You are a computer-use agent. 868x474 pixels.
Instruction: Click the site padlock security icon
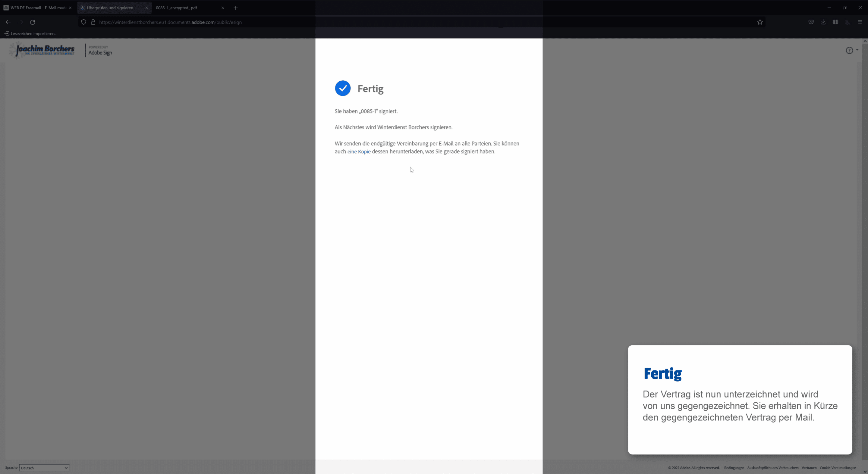coord(93,22)
